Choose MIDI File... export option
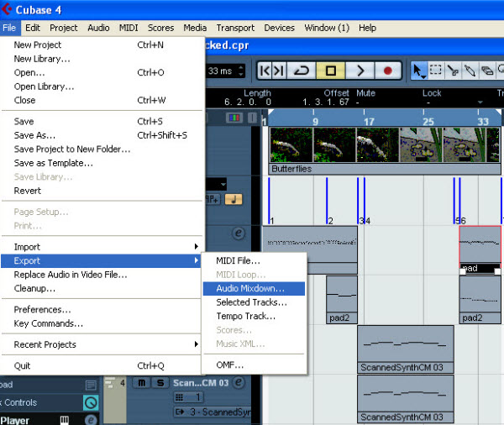 click(254, 260)
